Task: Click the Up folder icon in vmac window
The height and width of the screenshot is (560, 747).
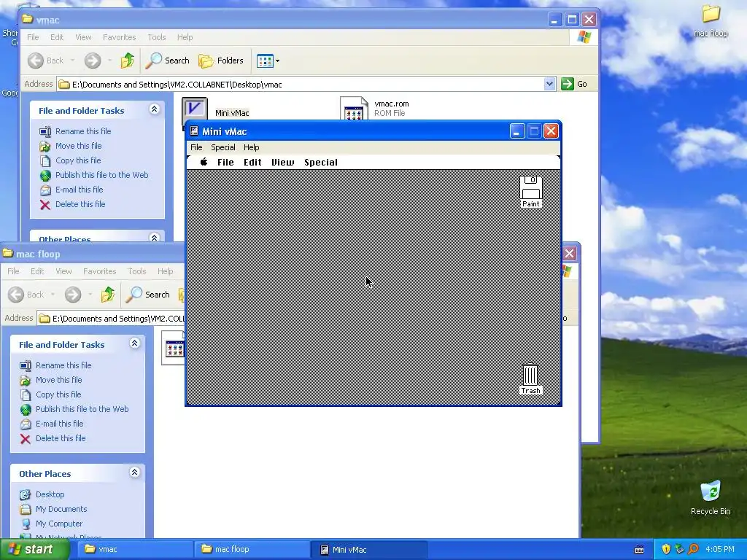Action: point(127,61)
